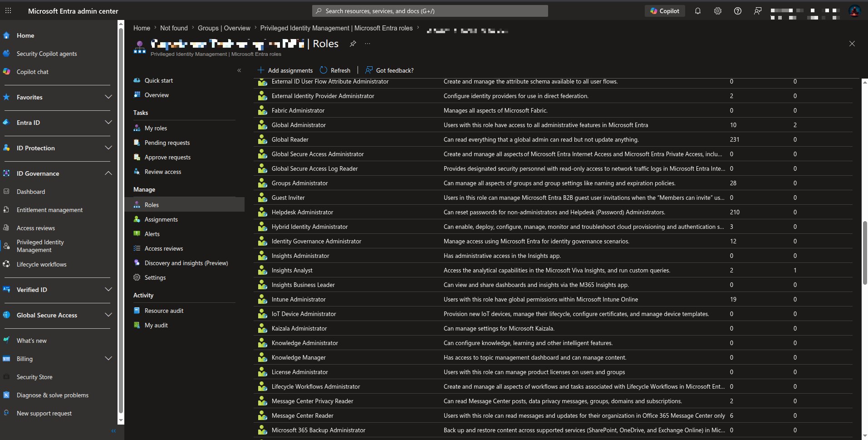
Task: Expand the Favorites section
Action: pyautogui.click(x=108, y=97)
